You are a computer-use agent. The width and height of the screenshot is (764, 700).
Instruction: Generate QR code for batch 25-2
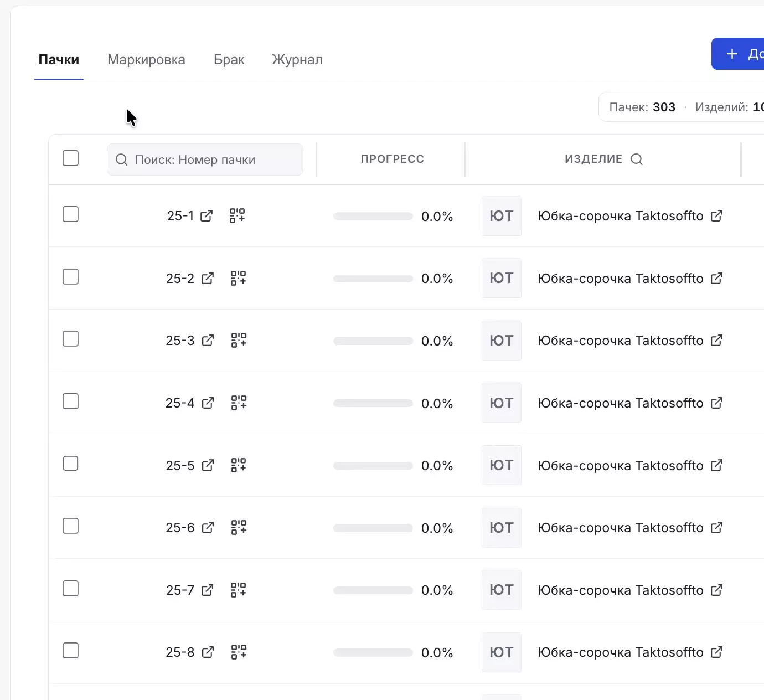pos(239,278)
